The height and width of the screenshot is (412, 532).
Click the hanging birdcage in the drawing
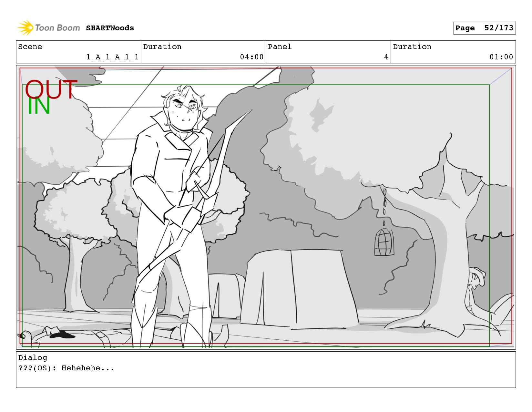coord(384,242)
